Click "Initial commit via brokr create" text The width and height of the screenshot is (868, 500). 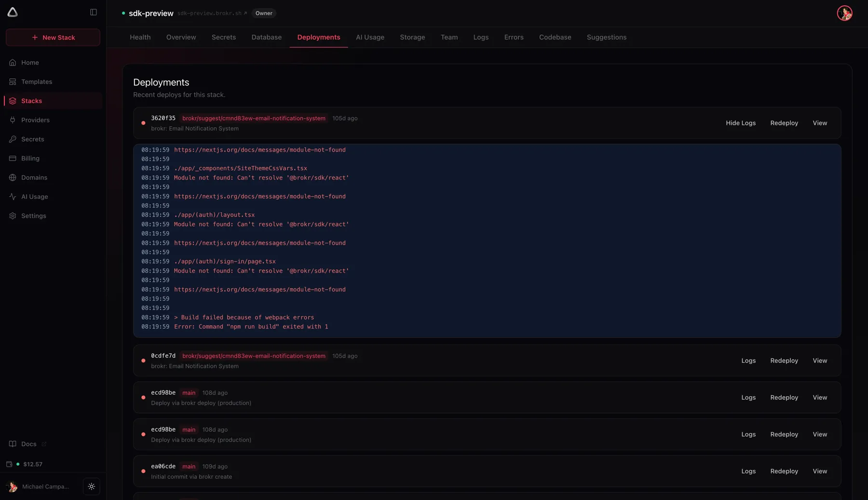tap(191, 477)
